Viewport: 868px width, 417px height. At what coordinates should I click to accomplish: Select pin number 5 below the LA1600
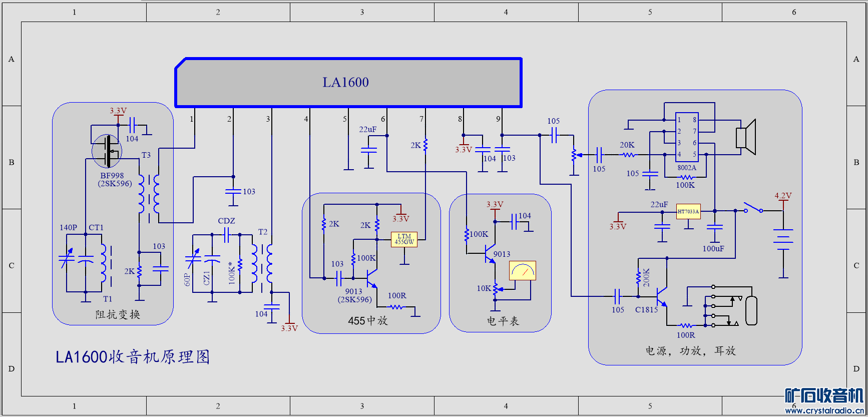[x=345, y=119]
